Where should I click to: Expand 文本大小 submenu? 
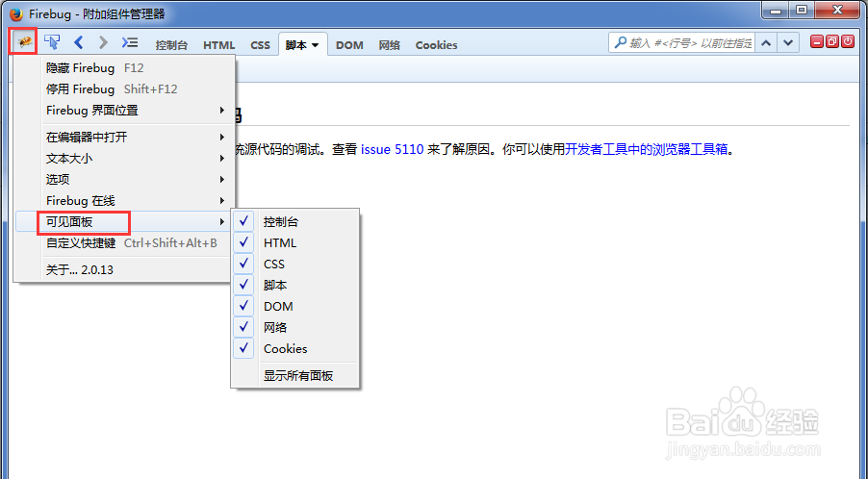click(x=123, y=158)
